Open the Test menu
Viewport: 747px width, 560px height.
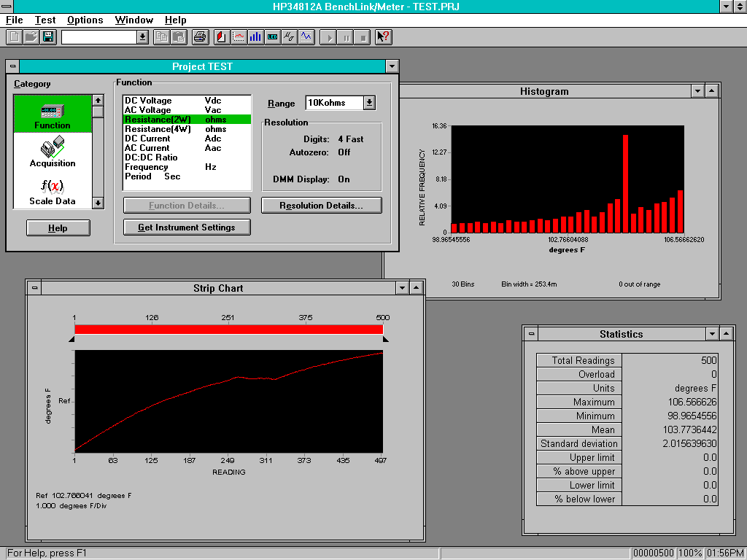pyautogui.click(x=45, y=20)
